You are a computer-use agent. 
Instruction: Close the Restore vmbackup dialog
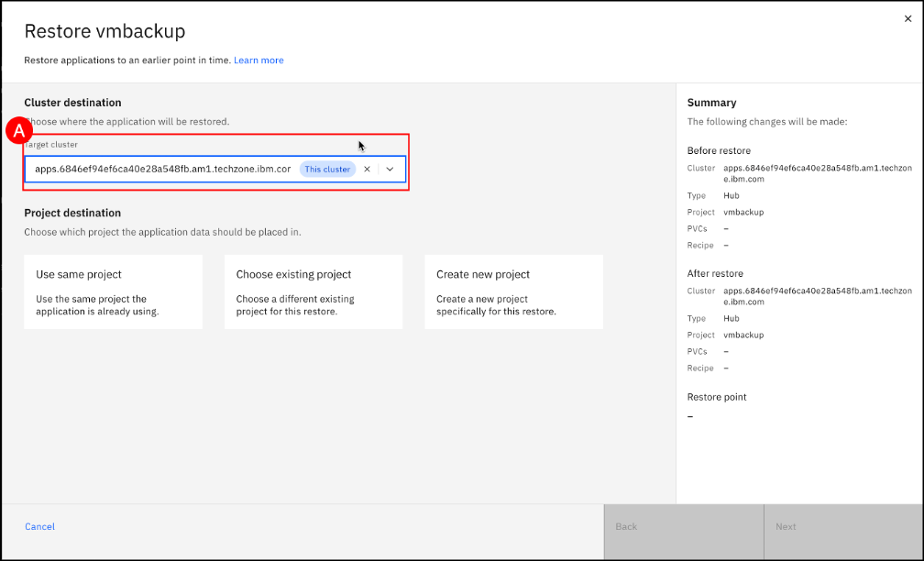(907, 18)
